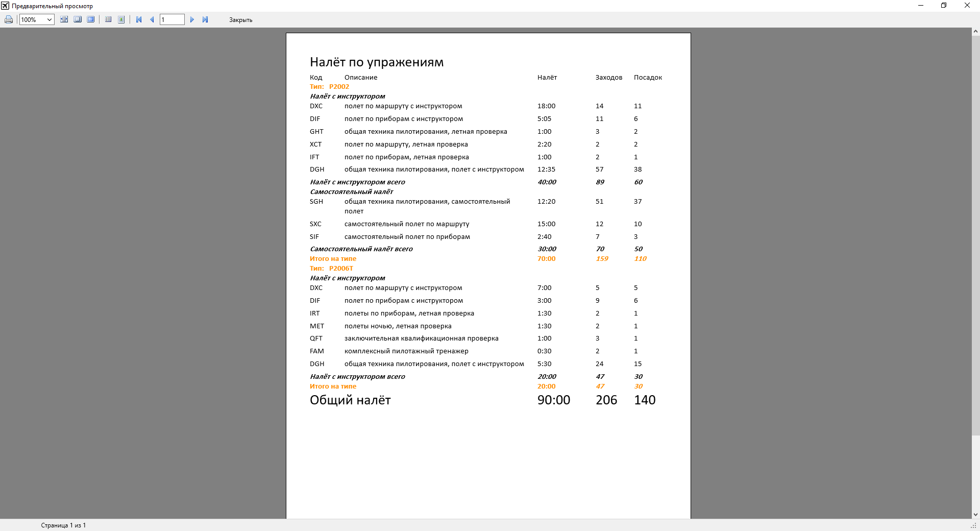Click the vertical scrollbar thumb

pos(975,235)
